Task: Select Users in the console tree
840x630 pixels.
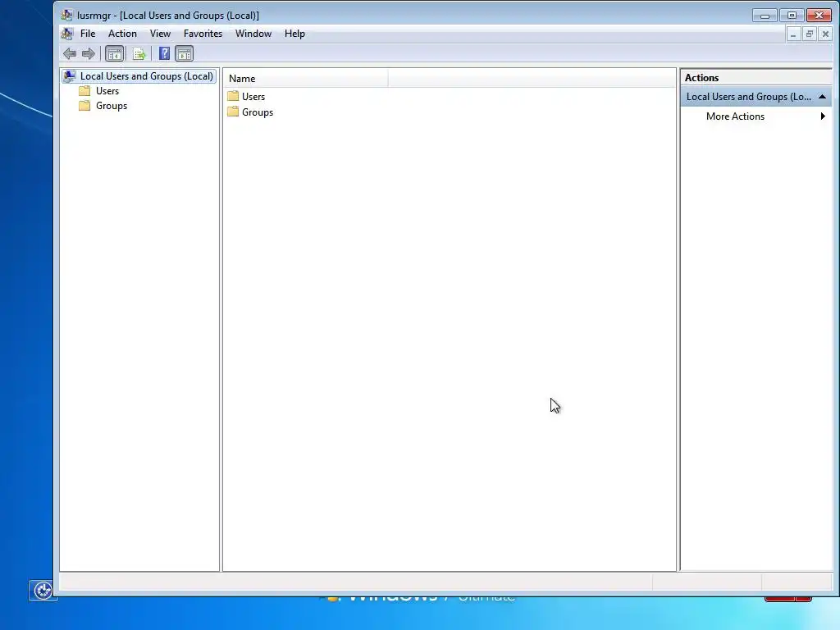Action: tap(107, 91)
